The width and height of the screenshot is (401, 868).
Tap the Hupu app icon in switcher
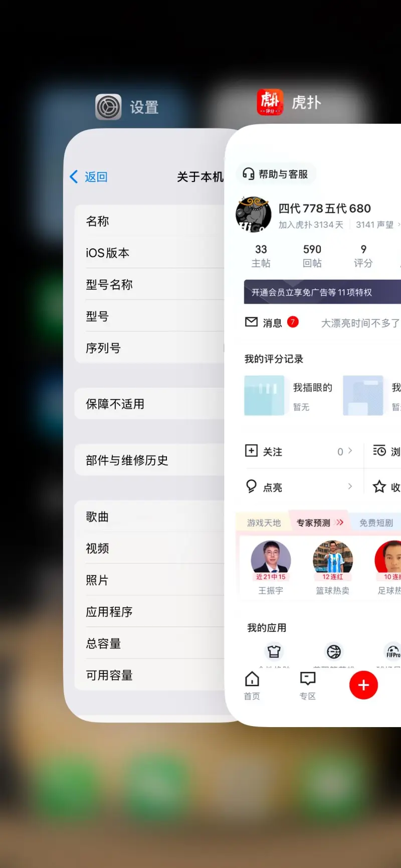(x=270, y=102)
